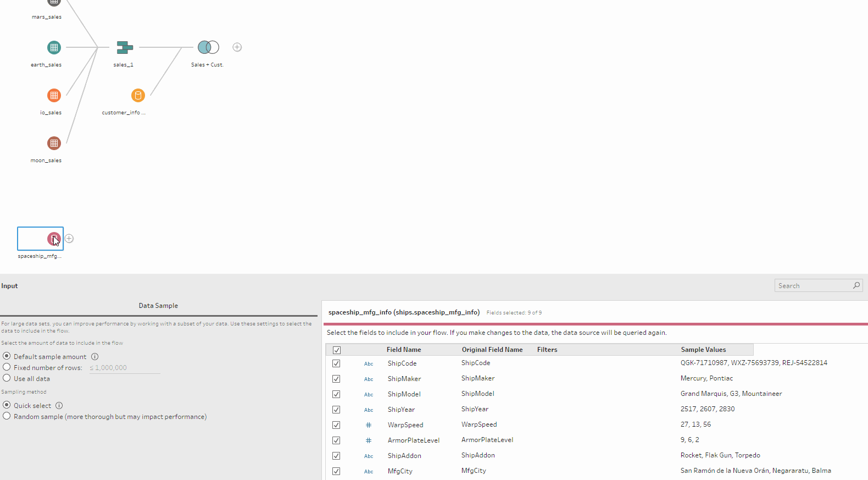Click the Original Field Name column header
868x480 pixels.
coord(492,350)
